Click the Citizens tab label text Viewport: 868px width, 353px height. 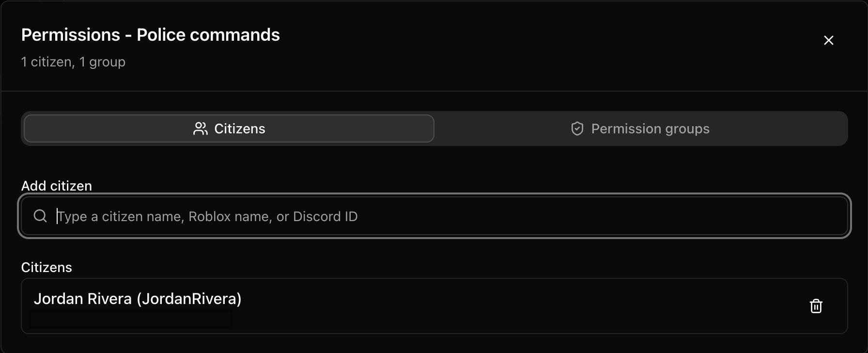point(240,128)
